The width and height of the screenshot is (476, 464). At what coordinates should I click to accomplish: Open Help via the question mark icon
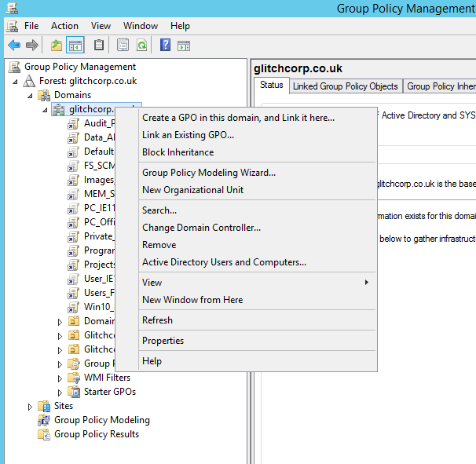click(x=165, y=46)
